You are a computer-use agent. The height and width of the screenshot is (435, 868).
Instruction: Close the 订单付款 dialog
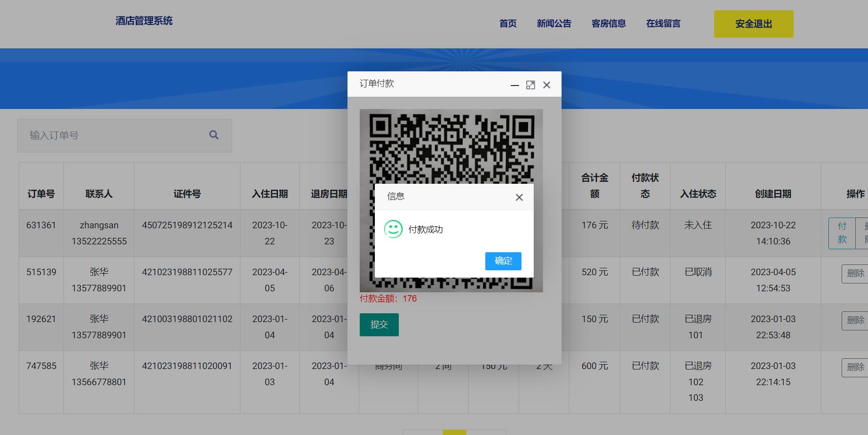(546, 85)
